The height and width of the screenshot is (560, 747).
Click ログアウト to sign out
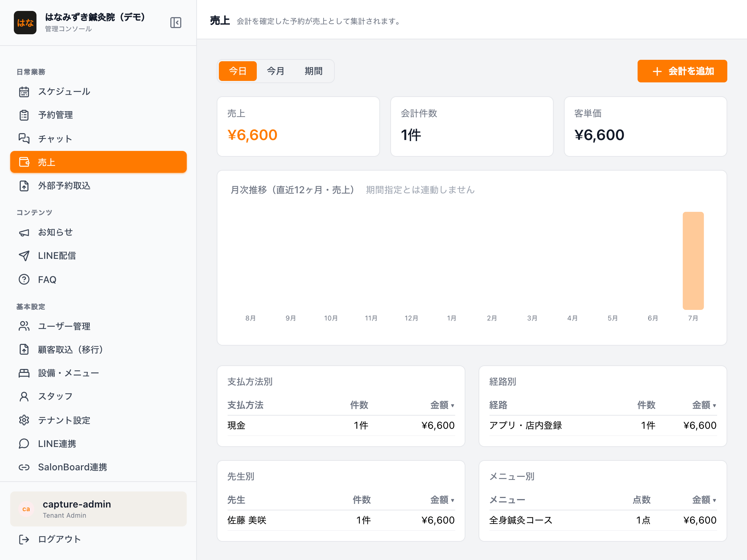coord(98,539)
